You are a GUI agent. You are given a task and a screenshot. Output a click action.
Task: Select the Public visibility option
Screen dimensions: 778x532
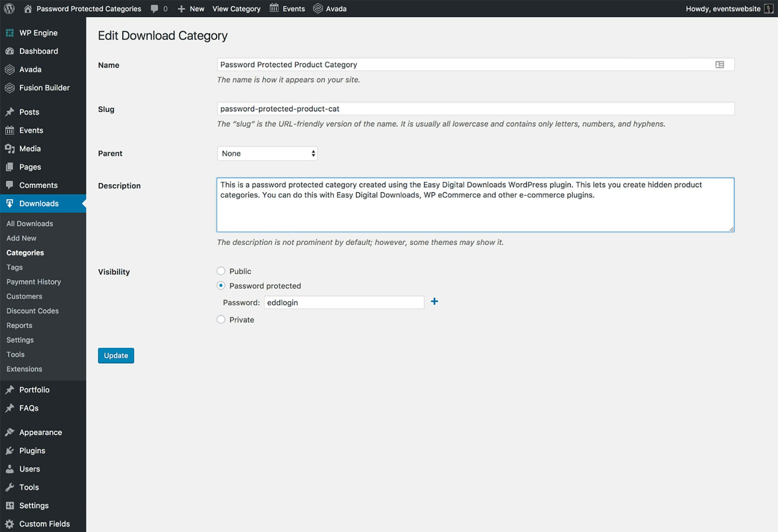(x=221, y=271)
